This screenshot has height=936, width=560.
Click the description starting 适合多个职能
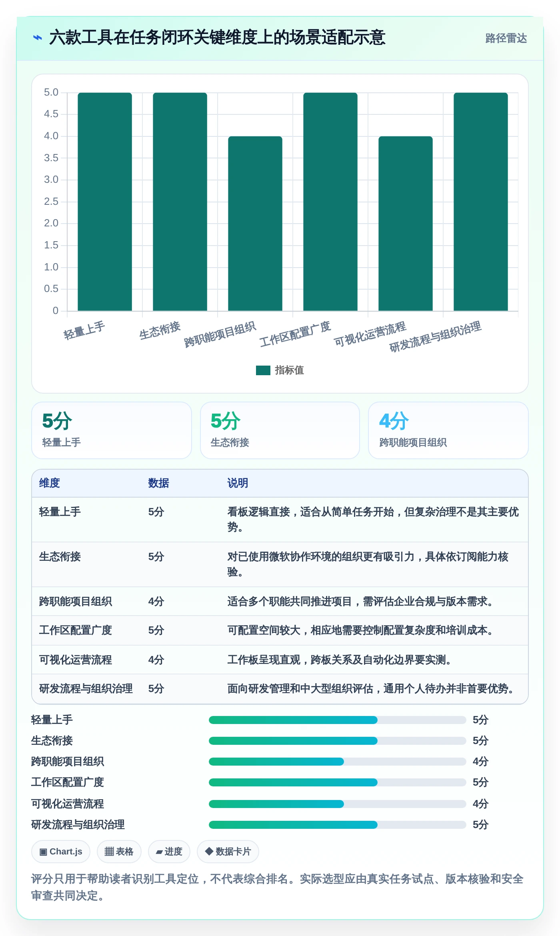tap(360, 602)
